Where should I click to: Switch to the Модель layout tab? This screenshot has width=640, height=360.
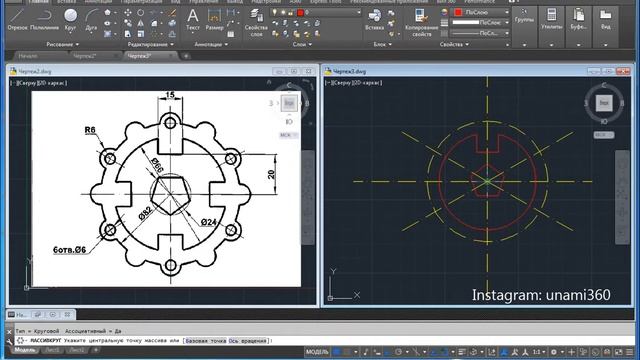[25, 350]
